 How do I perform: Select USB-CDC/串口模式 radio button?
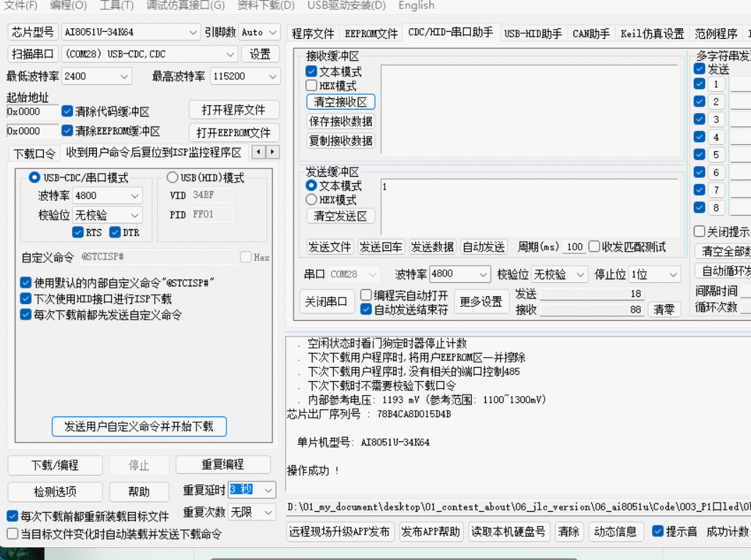(35, 177)
